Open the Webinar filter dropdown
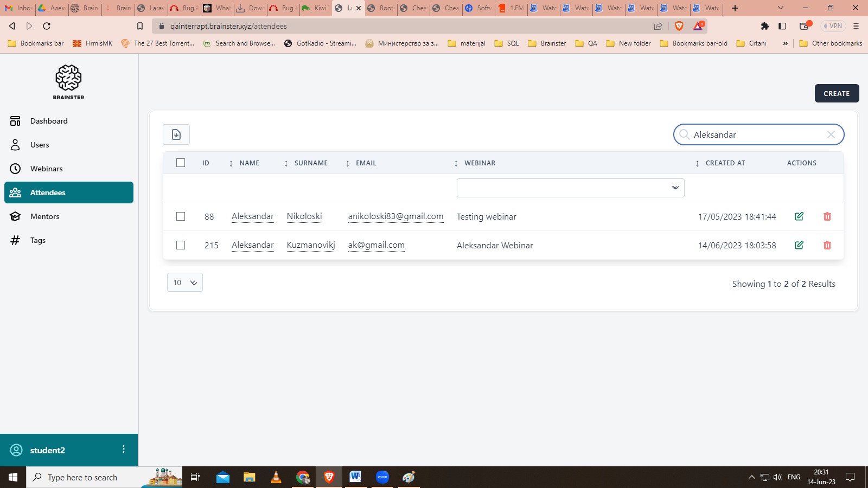Image resolution: width=868 pixels, height=488 pixels. coord(570,188)
